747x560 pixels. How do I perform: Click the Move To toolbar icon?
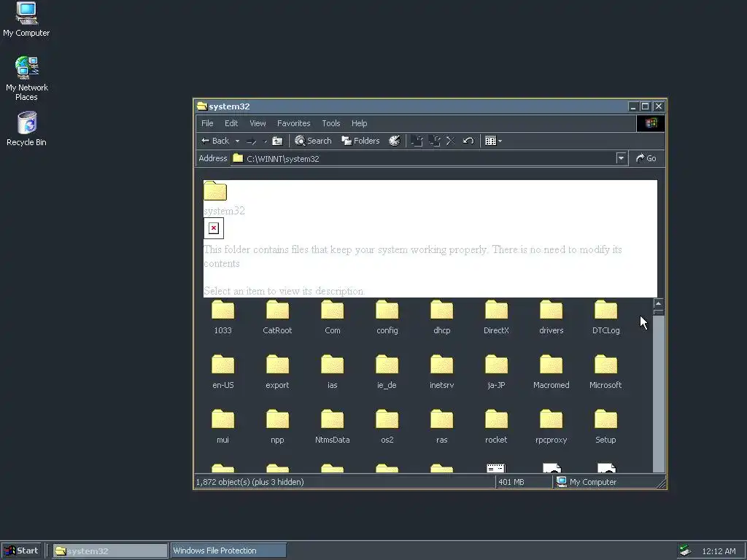click(x=417, y=141)
